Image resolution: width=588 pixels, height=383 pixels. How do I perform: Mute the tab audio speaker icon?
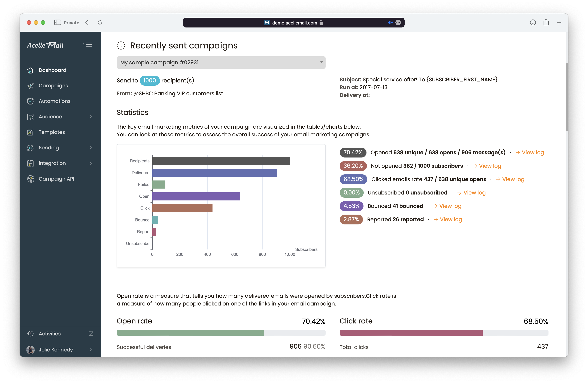click(x=390, y=23)
